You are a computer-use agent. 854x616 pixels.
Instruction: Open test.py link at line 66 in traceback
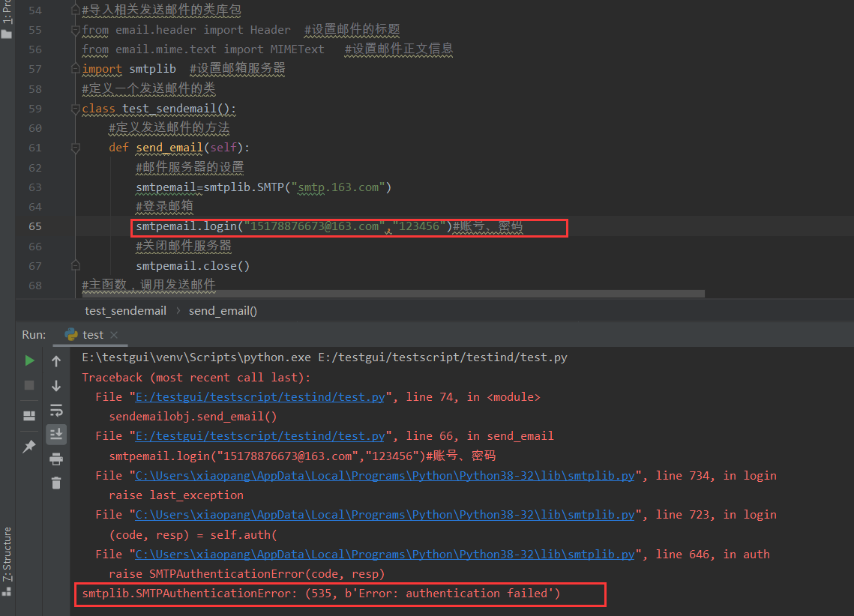click(x=259, y=436)
